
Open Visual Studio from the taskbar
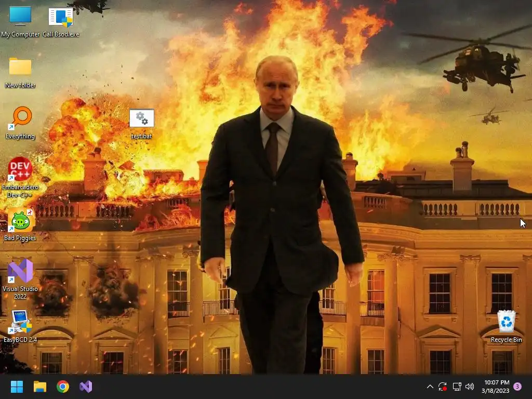pyautogui.click(x=86, y=387)
